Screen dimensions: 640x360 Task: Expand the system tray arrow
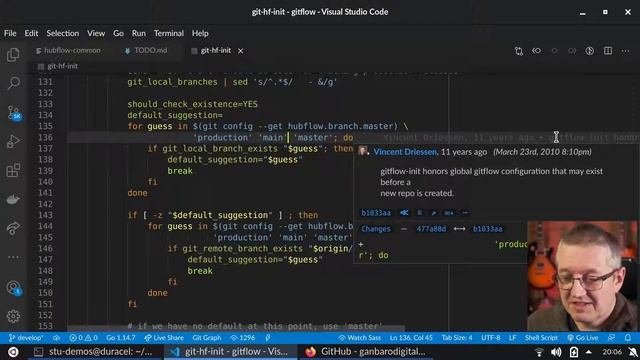pyautogui.click(x=589, y=352)
